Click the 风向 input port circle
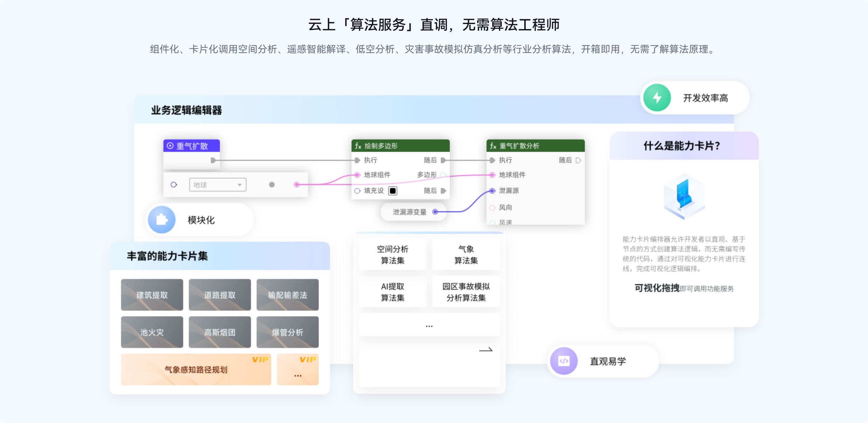 492,208
